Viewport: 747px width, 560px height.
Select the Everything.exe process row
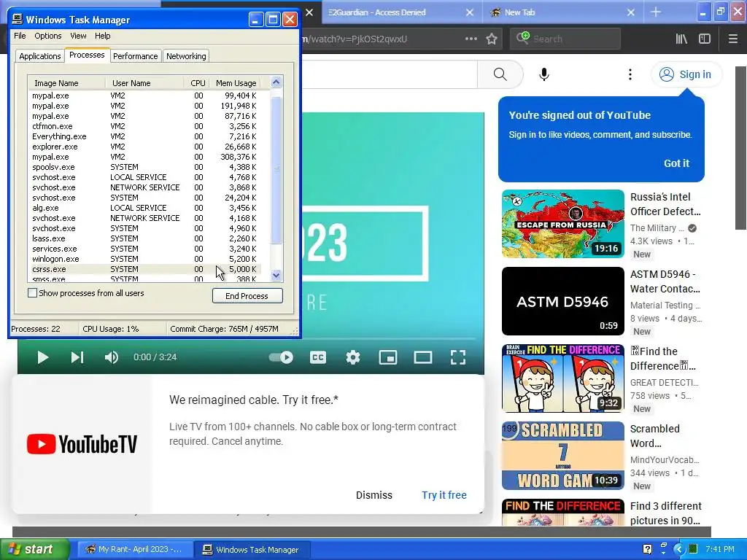coord(145,136)
